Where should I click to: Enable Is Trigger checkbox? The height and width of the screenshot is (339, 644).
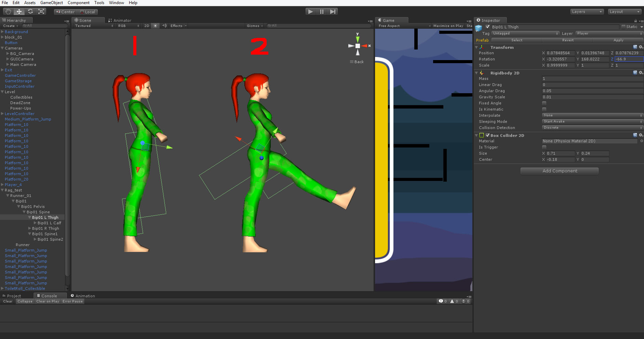(544, 147)
